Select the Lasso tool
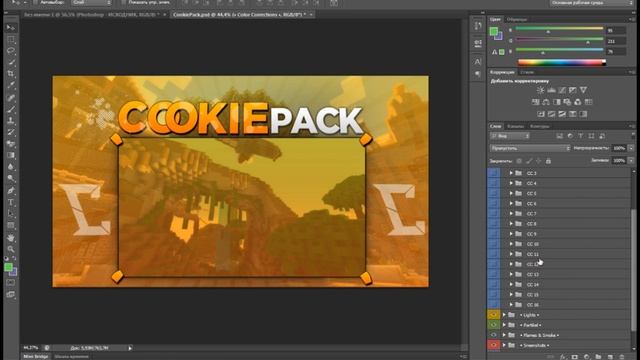This screenshot has width=640, height=360. click(x=11, y=51)
